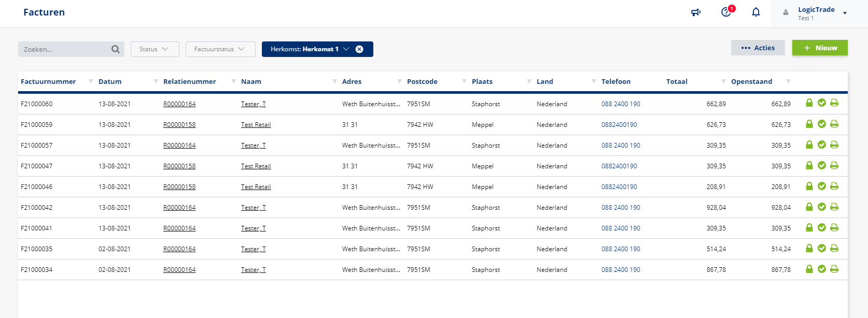Print invoice F21000057 using printer icon
Viewport: 868px width, 318px height.
tap(834, 144)
